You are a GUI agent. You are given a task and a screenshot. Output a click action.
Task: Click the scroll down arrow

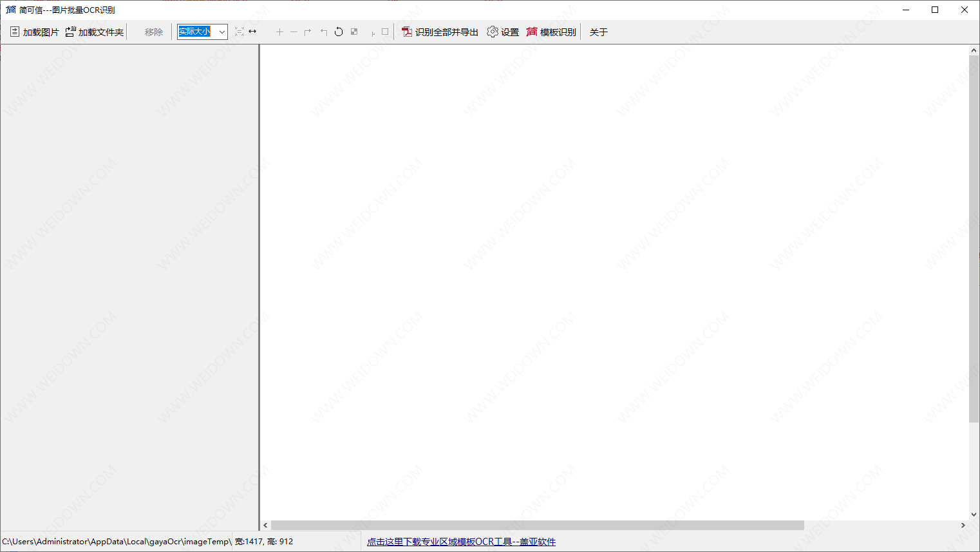[x=974, y=515]
